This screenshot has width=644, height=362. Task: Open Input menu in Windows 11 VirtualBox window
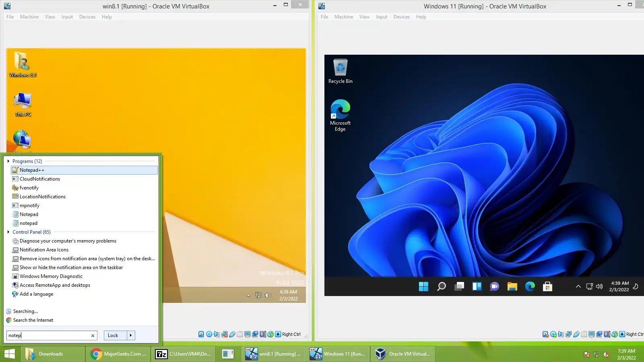point(382,17)
